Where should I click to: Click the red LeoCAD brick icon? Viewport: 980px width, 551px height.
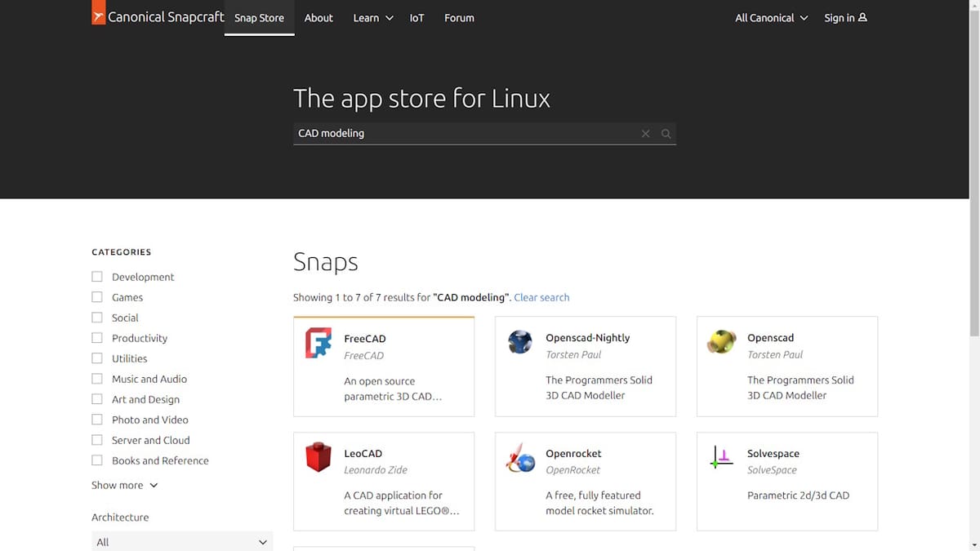click(318, 457)
